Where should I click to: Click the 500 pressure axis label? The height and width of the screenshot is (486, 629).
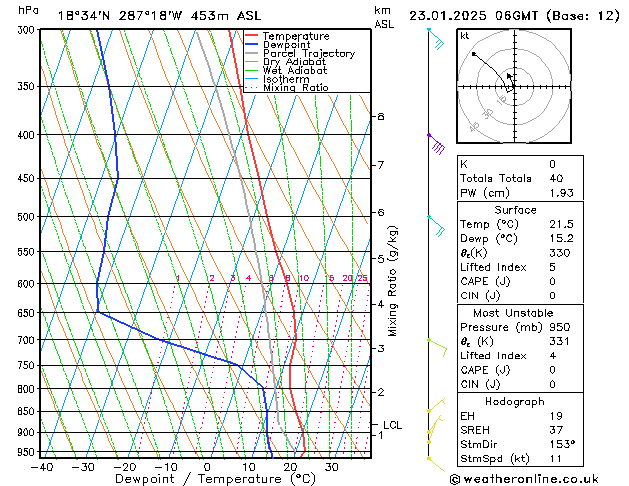(26, 217)
